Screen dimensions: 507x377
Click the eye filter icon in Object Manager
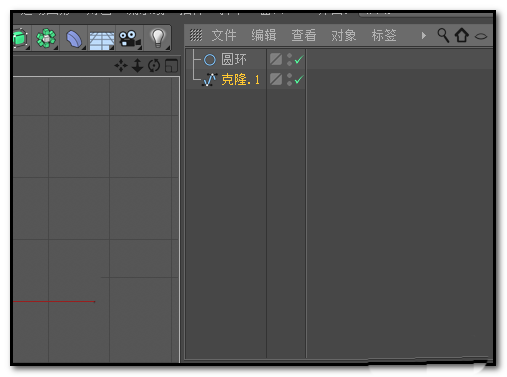click(481, 36)
